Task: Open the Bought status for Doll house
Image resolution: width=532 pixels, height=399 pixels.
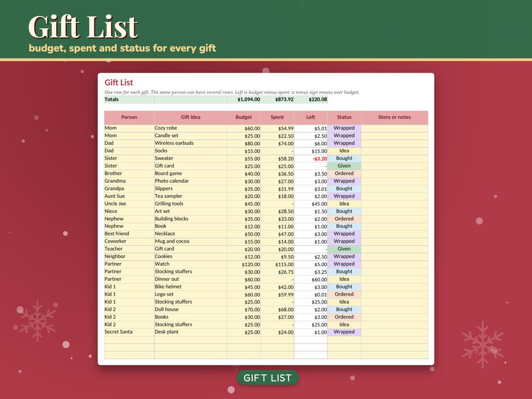Action: [344, 309]
